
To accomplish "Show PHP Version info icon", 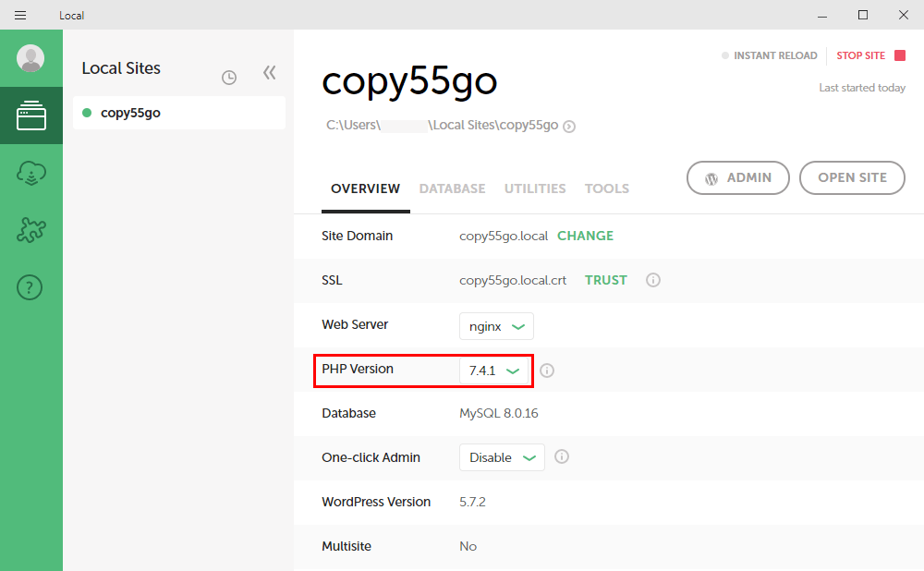I will 547,371.
